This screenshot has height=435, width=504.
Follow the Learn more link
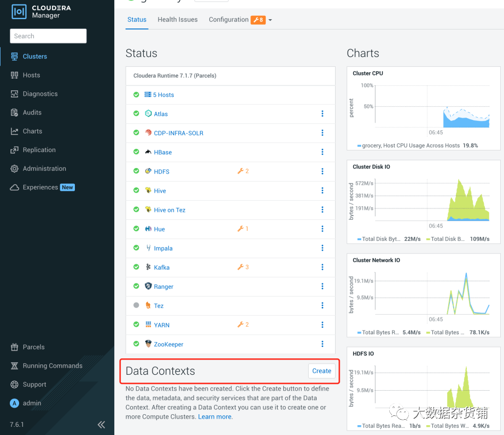click(x=215, y=416)
